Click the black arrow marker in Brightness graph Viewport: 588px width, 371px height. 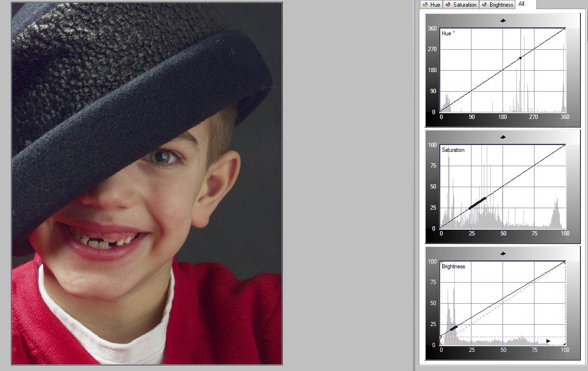548,341
